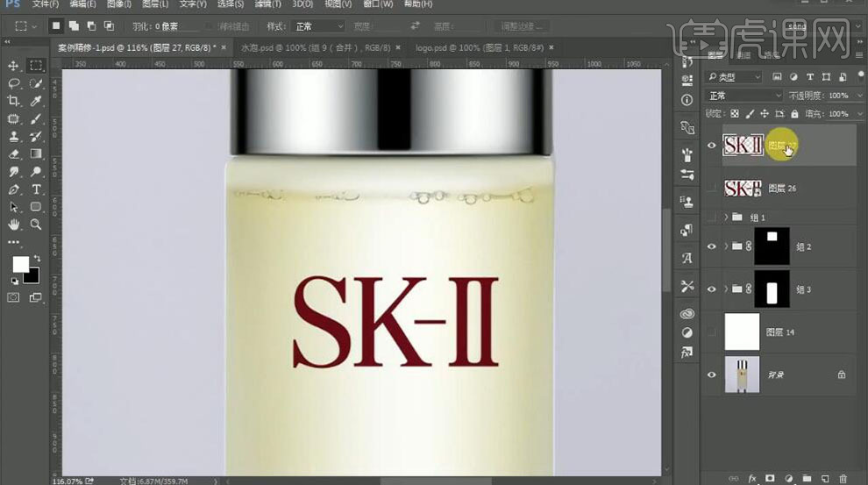Show hidden group 组 1
This screenshot has width=868, height=485.
tap(711, 218)
